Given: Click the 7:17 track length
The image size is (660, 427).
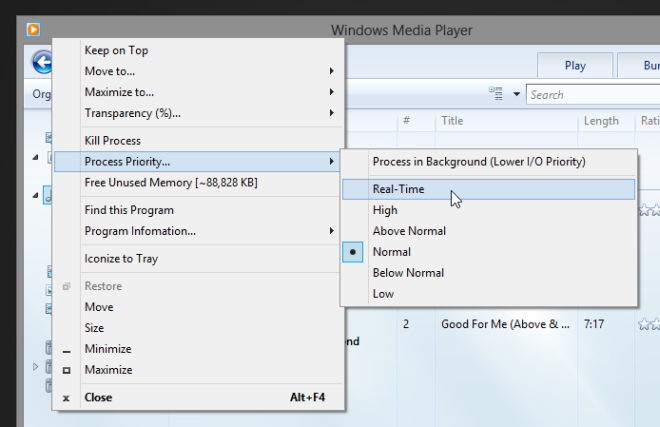Looking at the screenshot, I should coord(594,324).
